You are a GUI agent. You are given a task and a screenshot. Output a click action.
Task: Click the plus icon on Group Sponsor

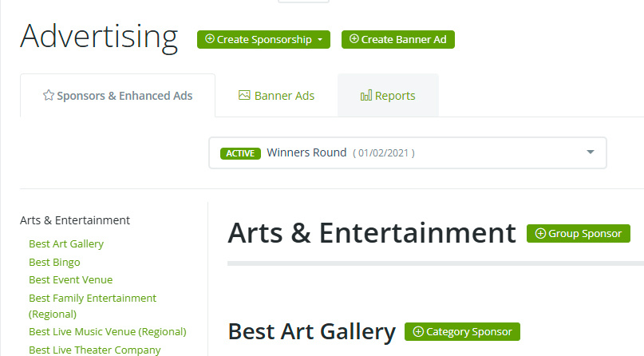(x=540, y=234)
